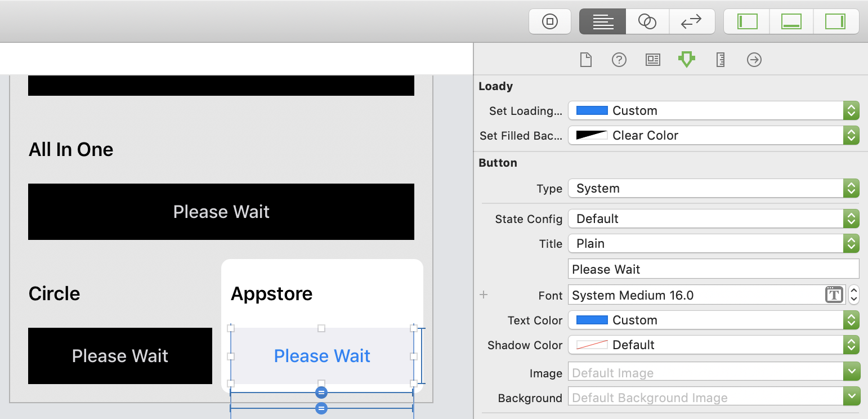Open the Attributes inspector tab

(687, 60)
